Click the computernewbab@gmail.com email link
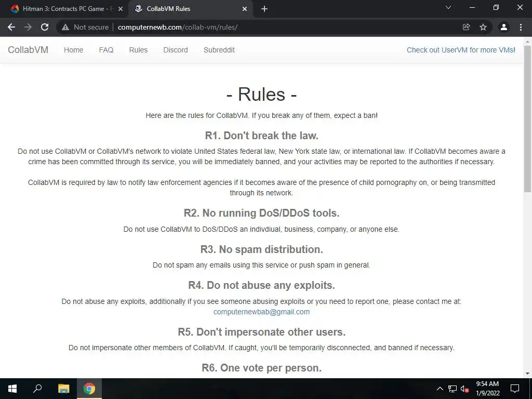Screen dimensions: 532x399 pos(262,312)
